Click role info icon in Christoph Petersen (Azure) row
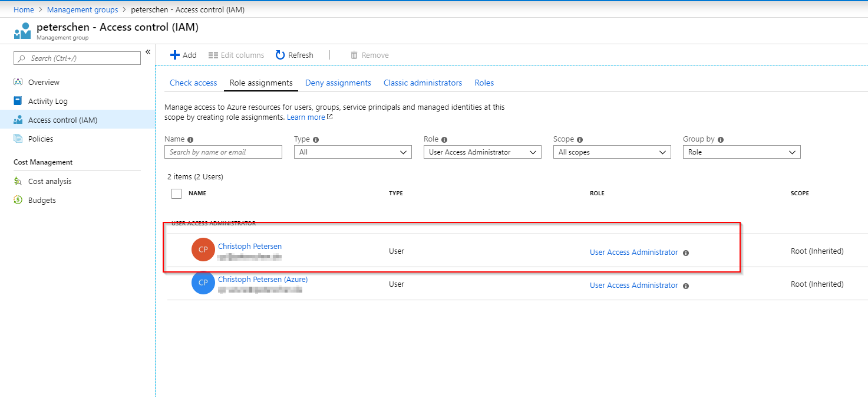Image resolution: width=868 pixels, height=397 pixels. [686, 286]
